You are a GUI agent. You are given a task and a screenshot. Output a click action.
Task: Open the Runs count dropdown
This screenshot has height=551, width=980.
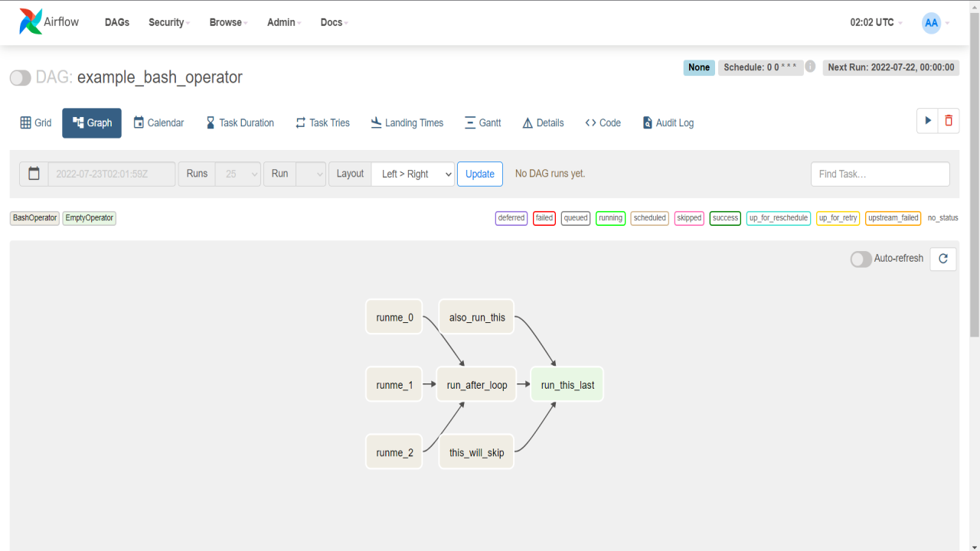[x=238, y=174]
